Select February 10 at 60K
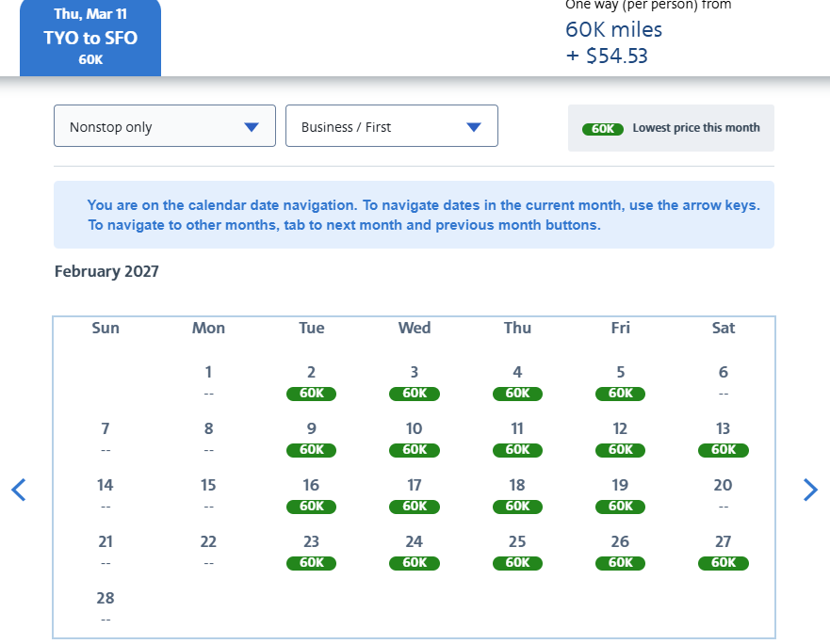Image resolution: width=830 pixels, height=644 pixels. [x=415, y=439]
